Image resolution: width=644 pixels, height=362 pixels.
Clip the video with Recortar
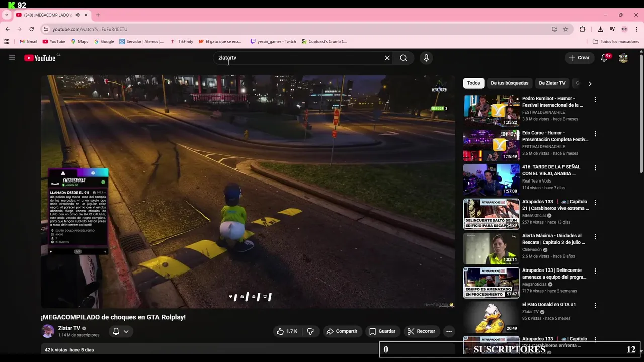421,331
